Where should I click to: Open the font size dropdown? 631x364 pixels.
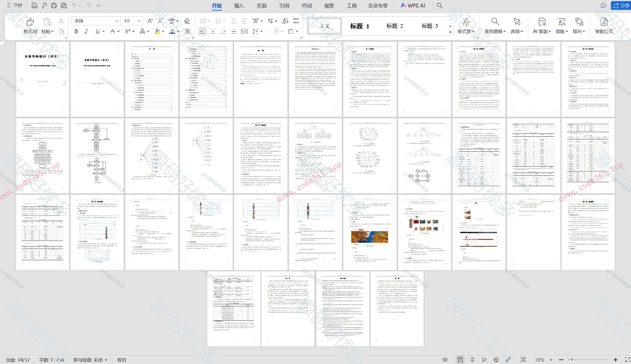[x=139, y=21]
